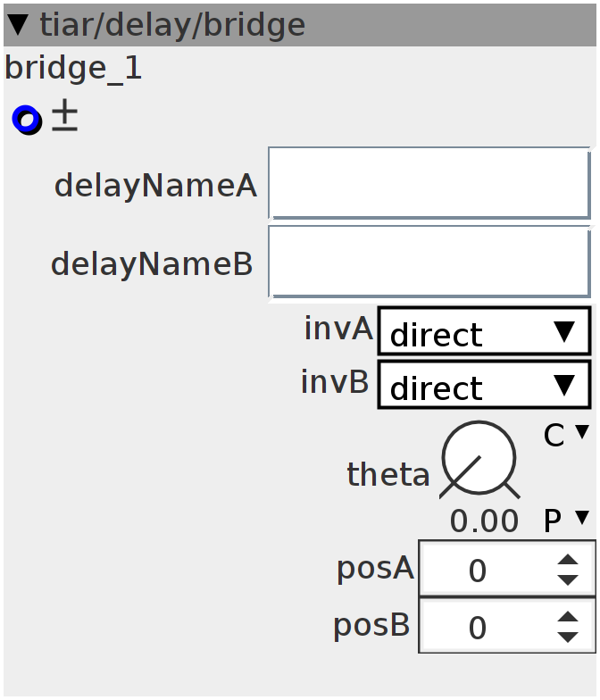Open the invA direct dropdown
The width and height of the screenshot is (600, 700).
click(483, 333)
